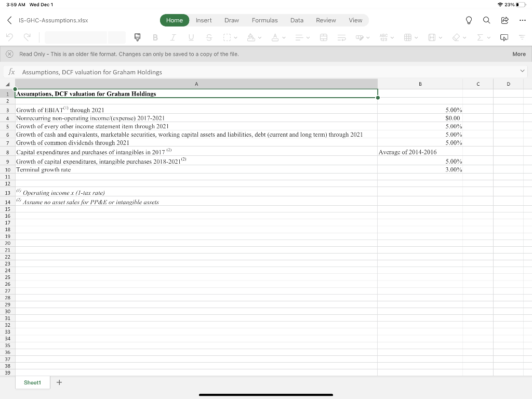
Task: Tap the IS-GHC-Assumptions.xlsx file name
Action: [54, 20]
